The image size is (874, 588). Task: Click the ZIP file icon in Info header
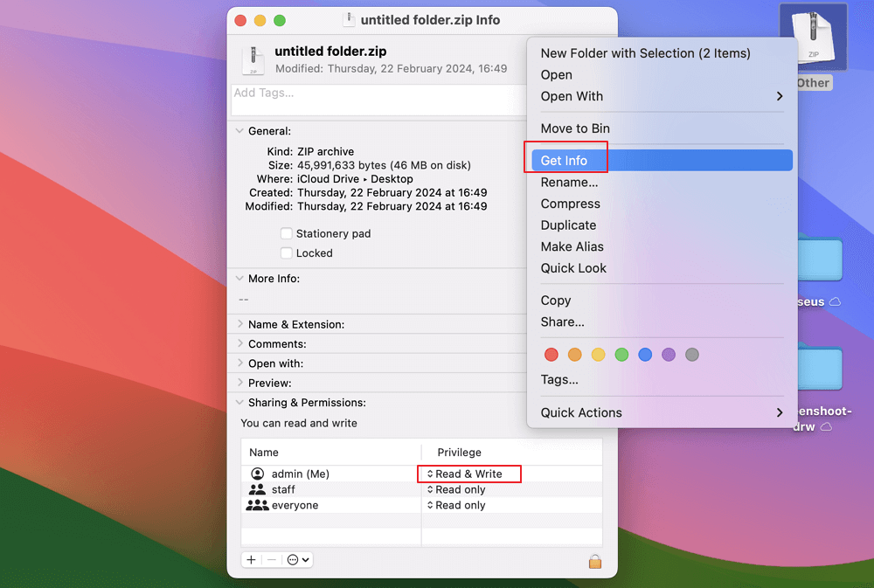coord(253,60)
